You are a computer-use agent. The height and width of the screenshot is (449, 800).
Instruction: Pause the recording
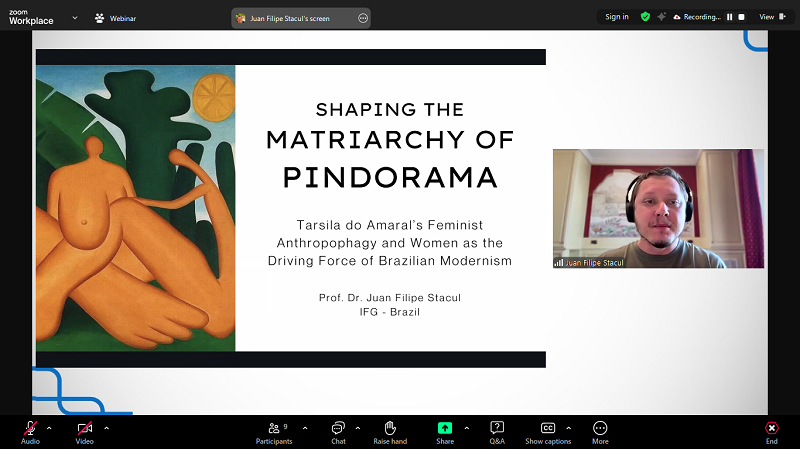pyautogui.click(x=729, y=17)
